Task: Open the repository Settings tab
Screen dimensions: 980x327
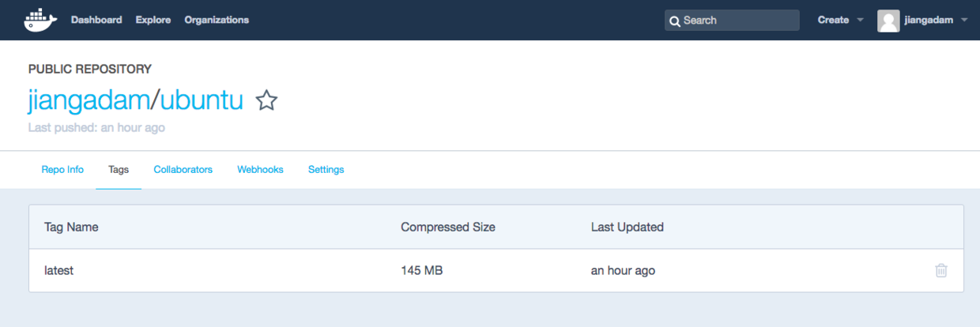Action: tap(326, 170)
